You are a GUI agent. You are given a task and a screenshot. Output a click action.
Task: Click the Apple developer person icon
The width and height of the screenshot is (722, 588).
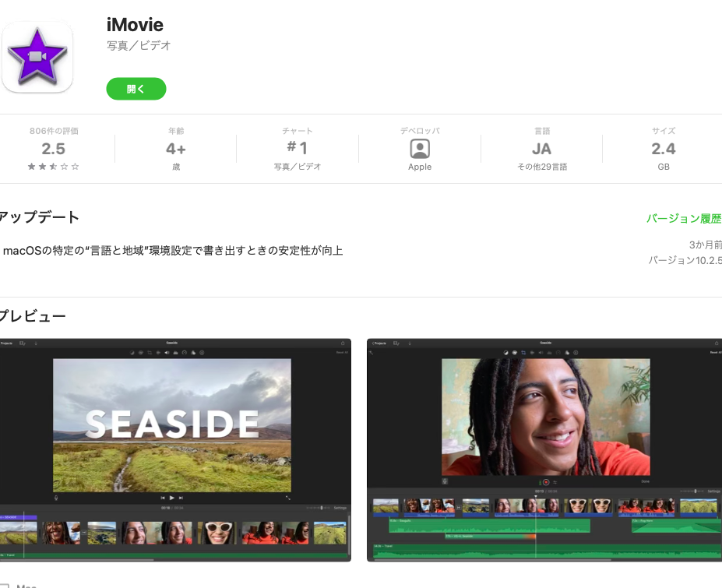420,149
